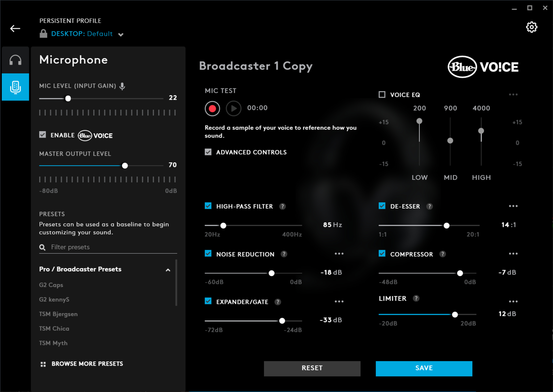Click the back arrow icon

(15, 29)
